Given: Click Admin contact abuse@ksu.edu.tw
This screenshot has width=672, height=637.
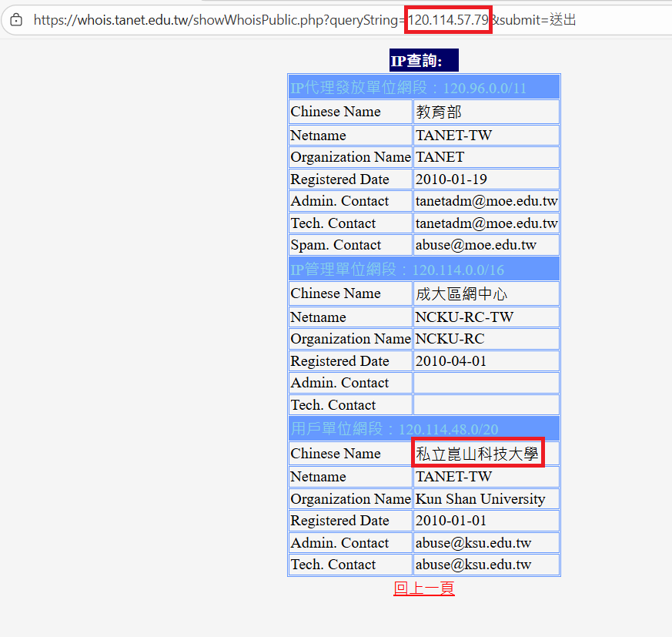Looking at the screenshot, I should coord(486,543).
